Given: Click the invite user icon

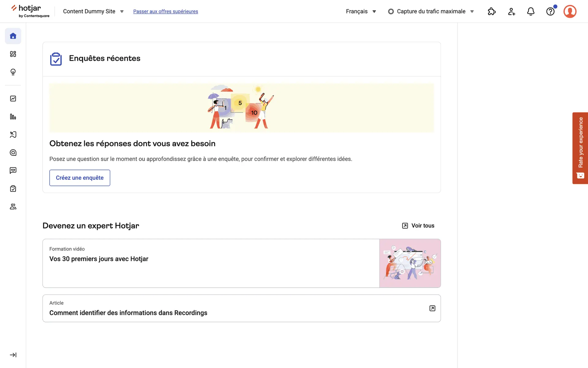Looking at the screenshot, I should point(511,11).
